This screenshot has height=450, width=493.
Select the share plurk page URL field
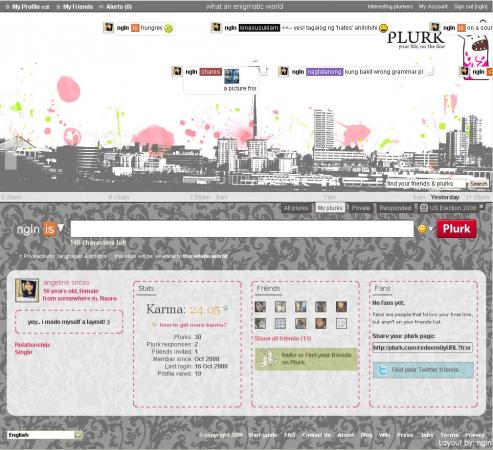pyautogui.click(x=422, y=348)
